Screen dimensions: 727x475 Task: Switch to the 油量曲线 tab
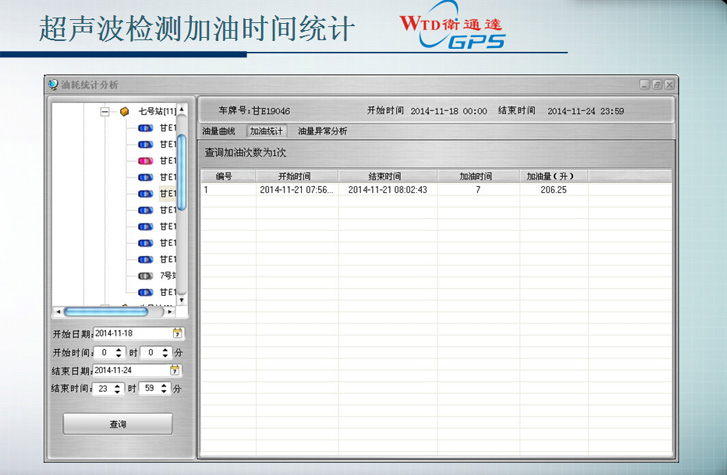(218, 131)
